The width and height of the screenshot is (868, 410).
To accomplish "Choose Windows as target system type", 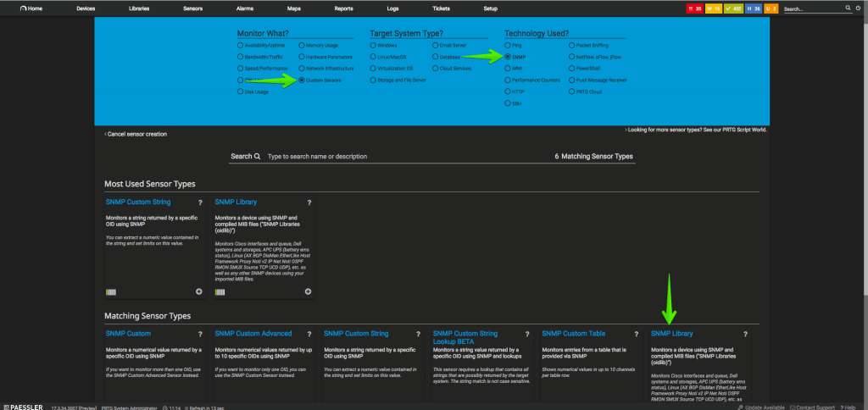I will (x=373, y=46).
